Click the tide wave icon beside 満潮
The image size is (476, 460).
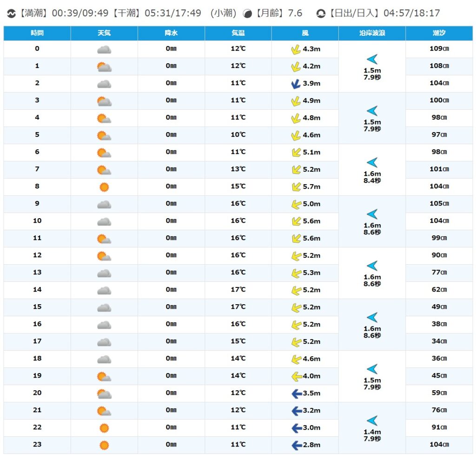pos(12,13)
